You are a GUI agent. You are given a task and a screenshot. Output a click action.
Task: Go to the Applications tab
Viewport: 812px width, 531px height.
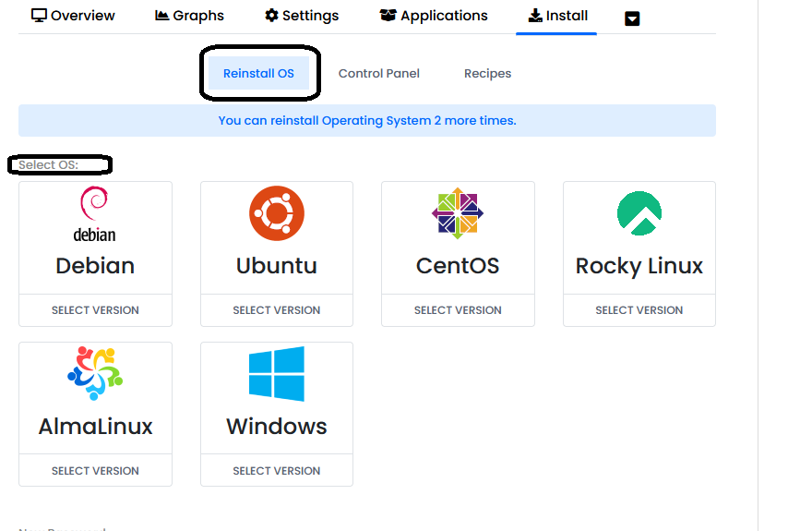(434, 16)
